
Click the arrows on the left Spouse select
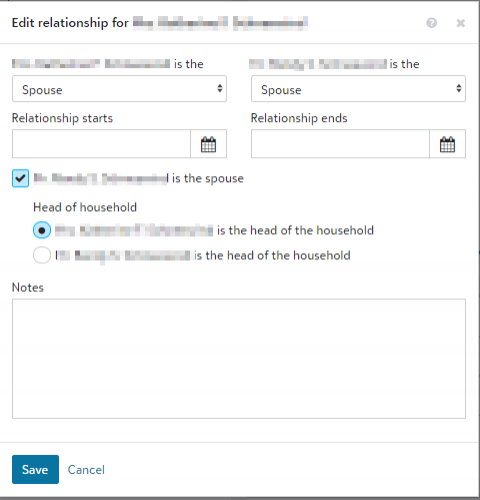pos(220,88)
